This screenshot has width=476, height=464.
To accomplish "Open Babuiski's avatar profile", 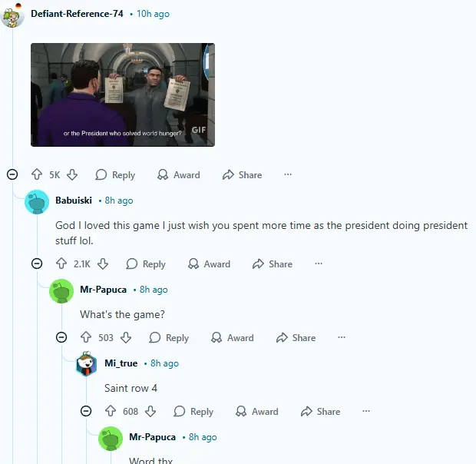I will [37, 202].
